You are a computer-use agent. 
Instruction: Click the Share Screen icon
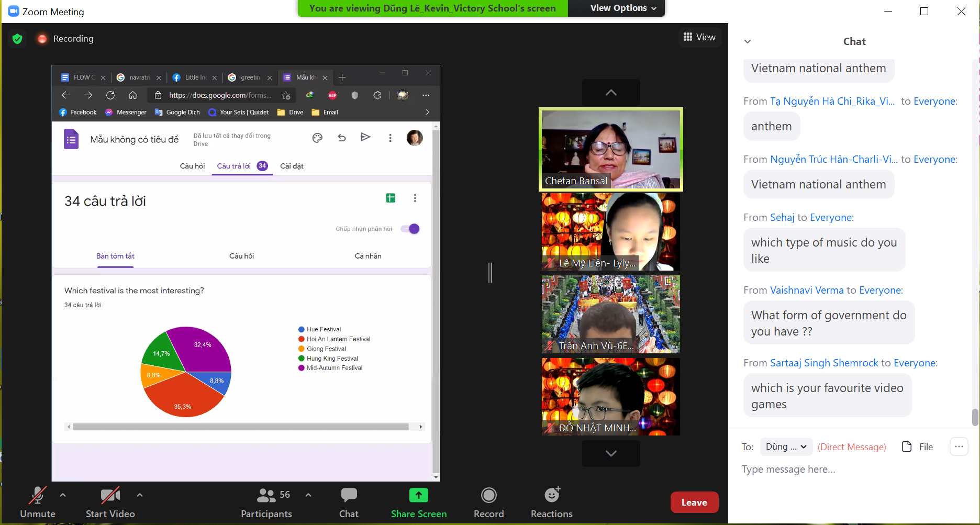tap(418, 495)
